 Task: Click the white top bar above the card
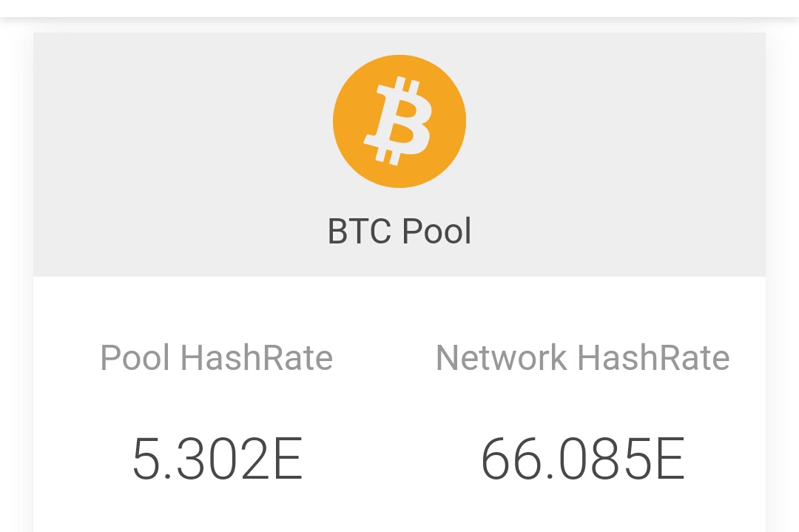pos(399,8)
